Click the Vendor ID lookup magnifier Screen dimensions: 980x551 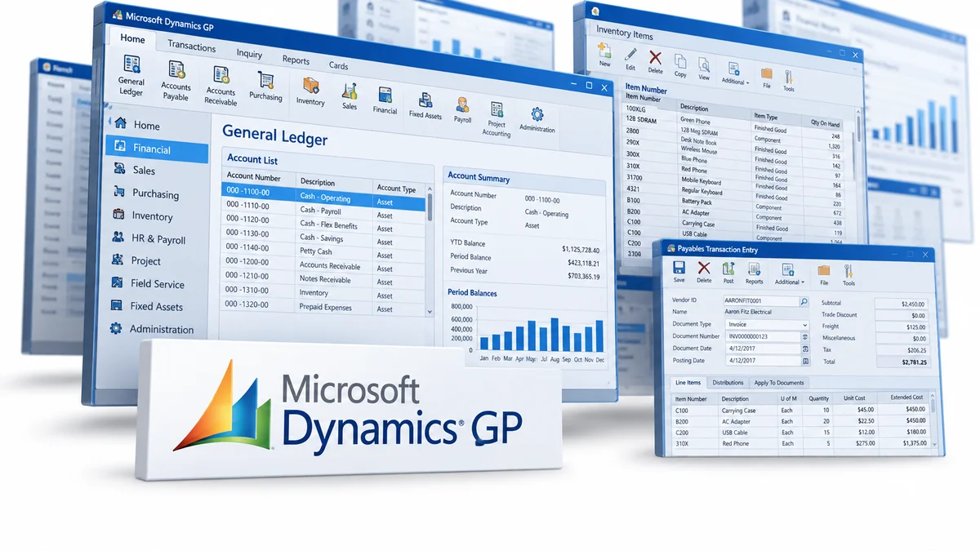click(x=804, y=302)
